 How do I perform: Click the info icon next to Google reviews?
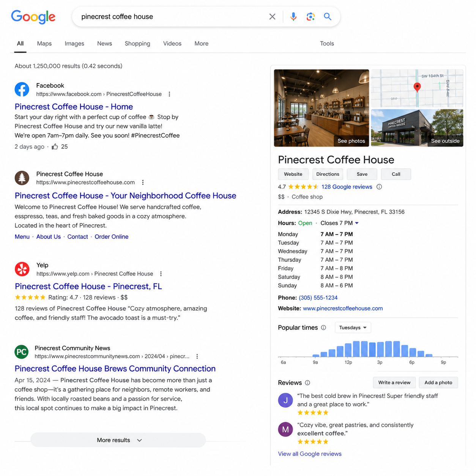(x=379, y=187)
